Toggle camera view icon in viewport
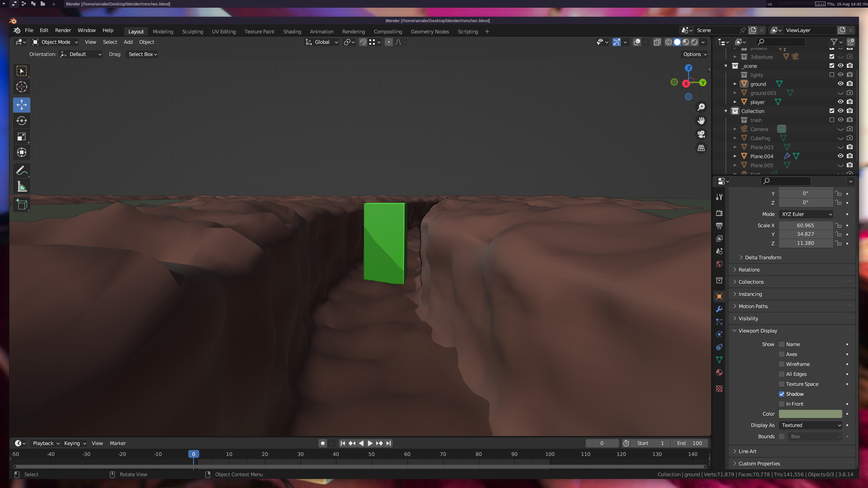Screen dimensions: 868x488 coord(701,134)
